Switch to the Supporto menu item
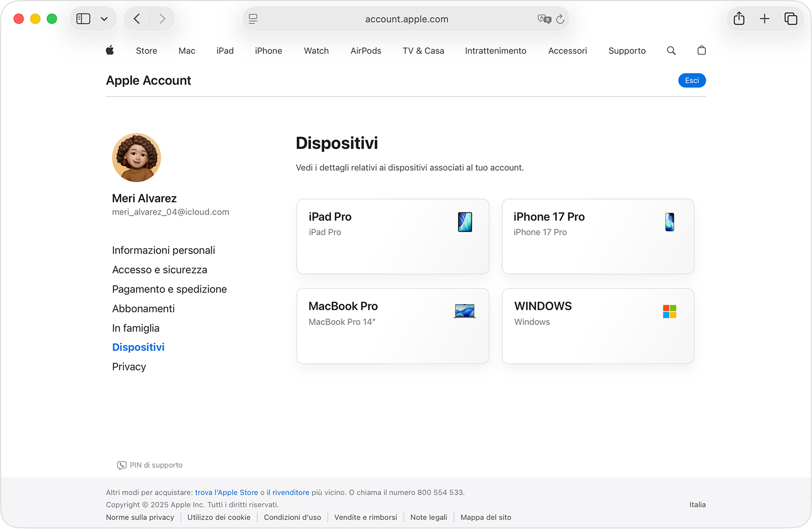812x529 pixels. pyautogui.click(x=627, y=51)
